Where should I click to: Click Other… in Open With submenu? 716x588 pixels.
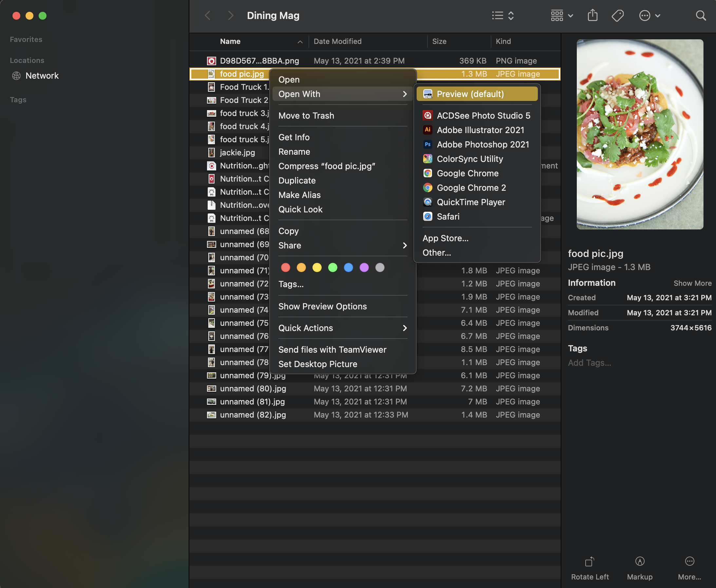click(436, 253)
